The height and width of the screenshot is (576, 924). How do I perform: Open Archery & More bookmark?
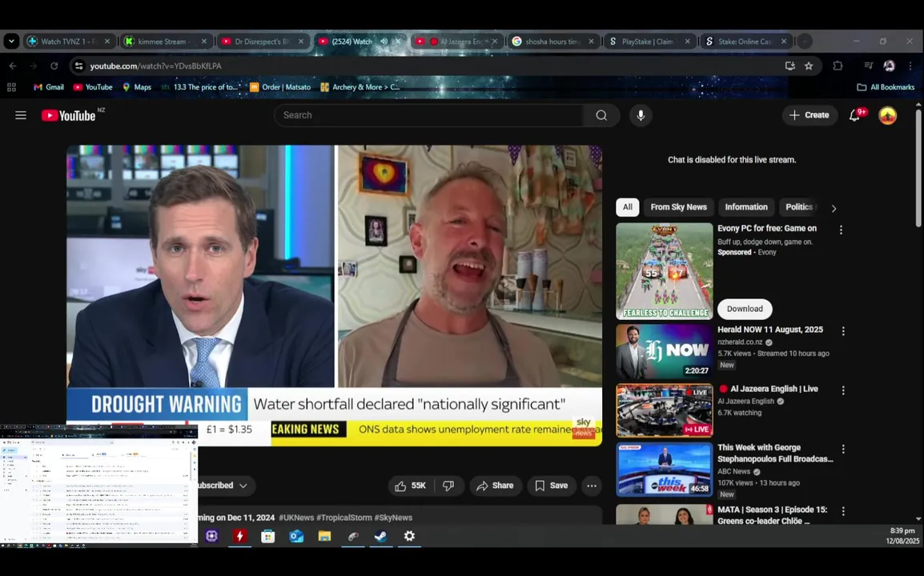coord(360,87)
